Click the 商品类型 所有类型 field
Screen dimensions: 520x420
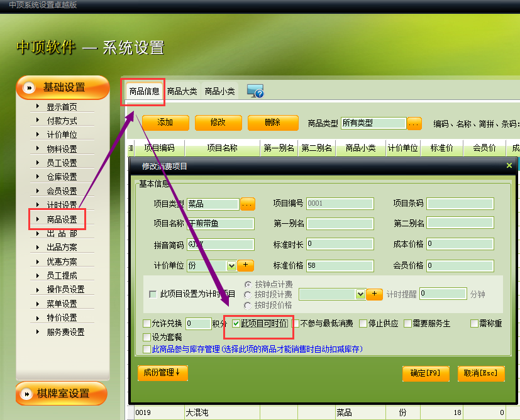click(x=373, y=123)
